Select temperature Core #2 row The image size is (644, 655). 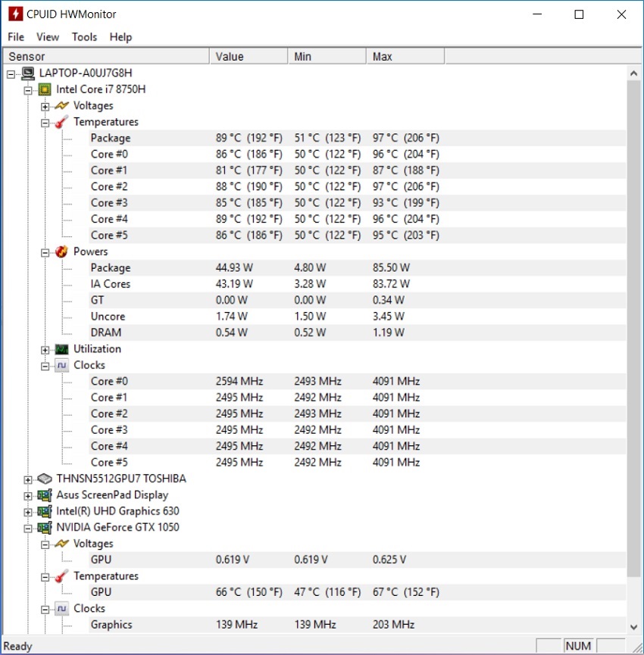click(358, 187)
